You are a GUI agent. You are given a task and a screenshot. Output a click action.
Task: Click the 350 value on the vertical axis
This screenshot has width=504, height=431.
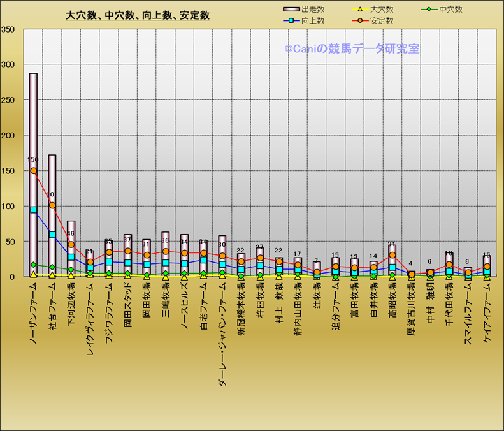click(8, 29)
